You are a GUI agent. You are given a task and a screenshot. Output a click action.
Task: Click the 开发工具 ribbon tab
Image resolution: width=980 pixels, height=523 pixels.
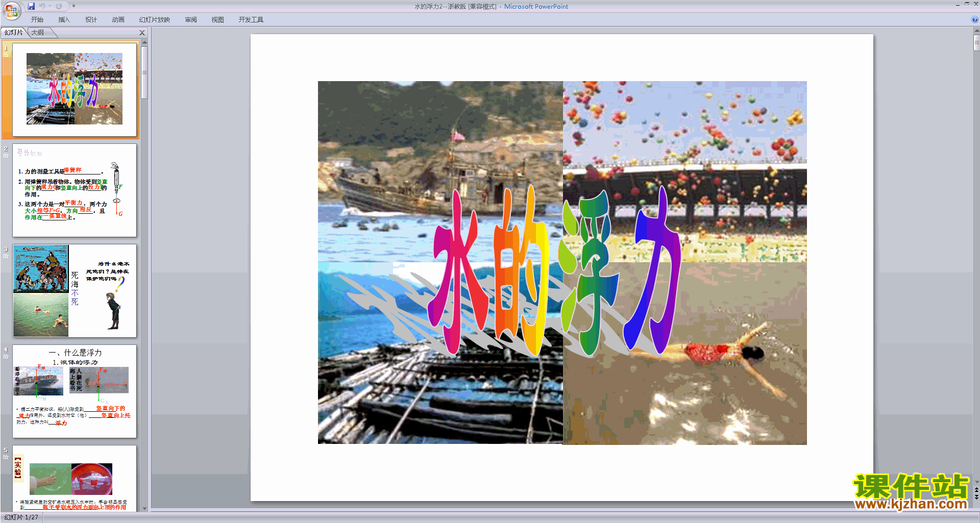coord(251,20)
